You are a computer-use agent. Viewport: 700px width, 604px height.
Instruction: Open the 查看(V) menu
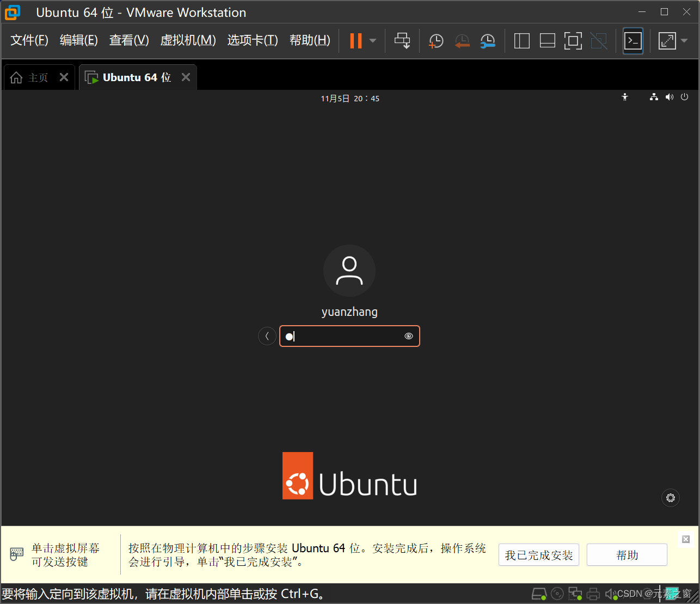tap(129, 40)
